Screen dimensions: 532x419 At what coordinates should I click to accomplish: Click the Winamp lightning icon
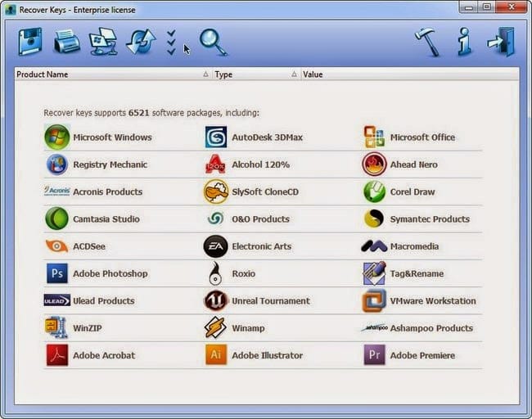point(215,327)
